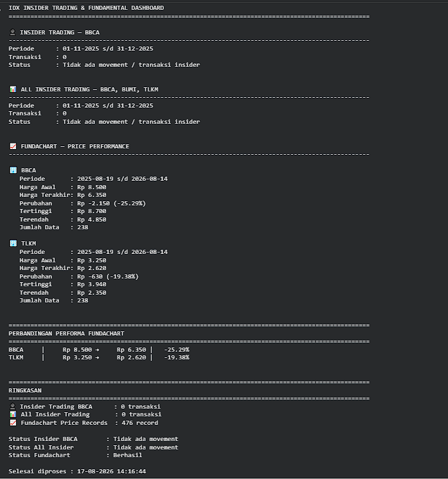Click the Periode date range under ALL INSIDER TRADING
448x479 pixels.
coord(108,106)
